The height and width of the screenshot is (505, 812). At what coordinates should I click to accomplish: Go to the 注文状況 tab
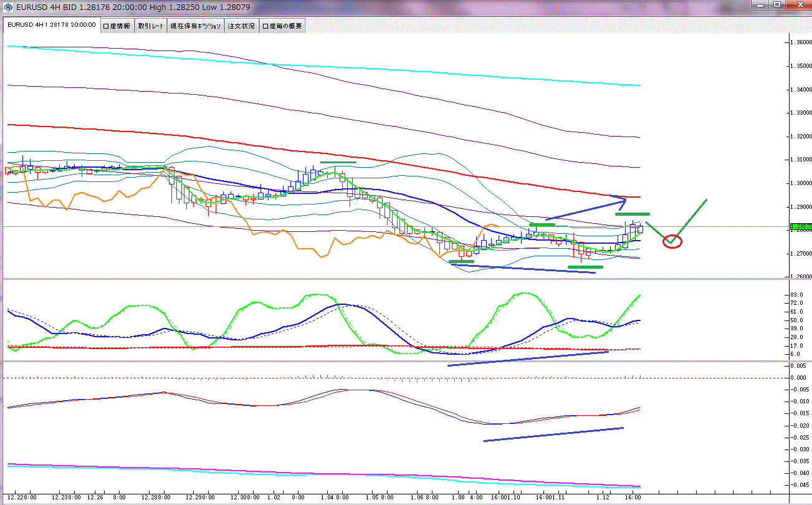[x=241, y=26]
